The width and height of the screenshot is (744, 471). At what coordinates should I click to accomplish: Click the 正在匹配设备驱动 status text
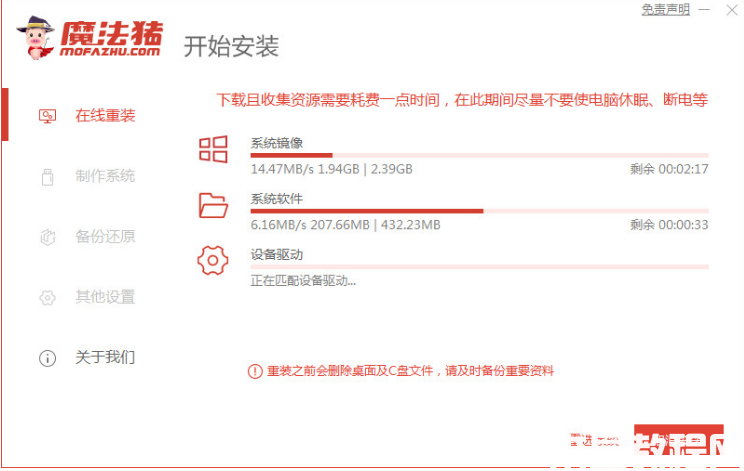(x=303, y=281)
